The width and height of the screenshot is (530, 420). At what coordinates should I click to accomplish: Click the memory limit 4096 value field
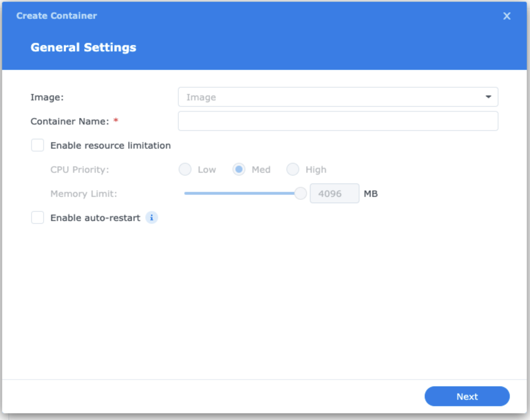[x=334, y=193]
